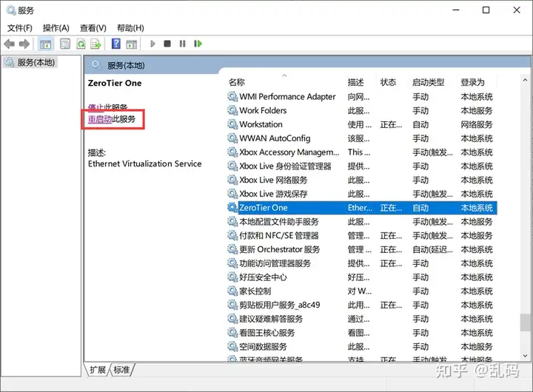This screenshot has width=533, height=392.
Task: Click the ZeroTier One service name text
Action: pos(264,208)
